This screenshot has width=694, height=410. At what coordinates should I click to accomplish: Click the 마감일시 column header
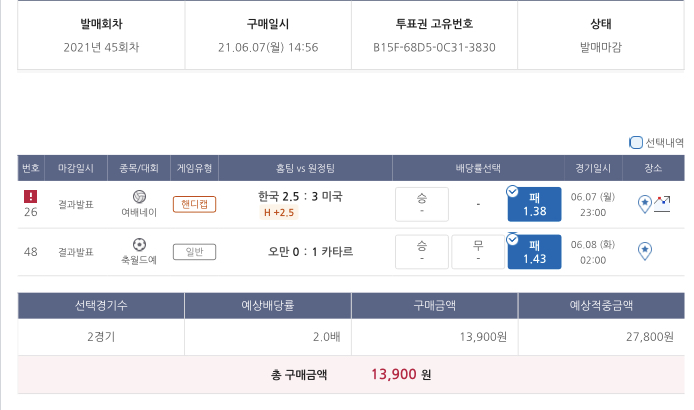pos(76,168)
